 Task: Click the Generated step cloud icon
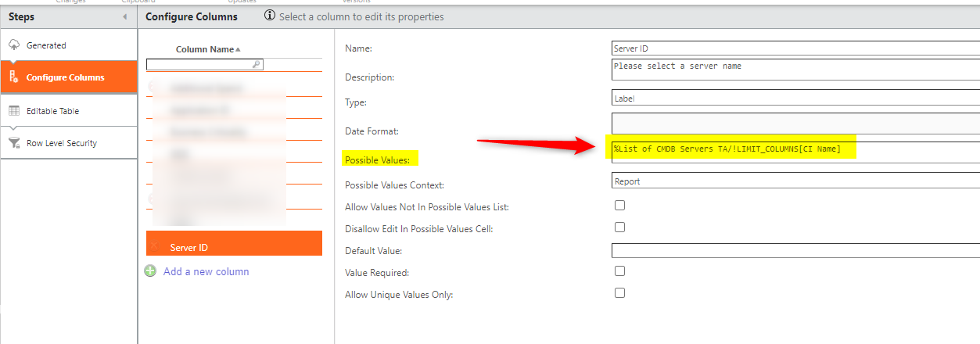point(14,45)
